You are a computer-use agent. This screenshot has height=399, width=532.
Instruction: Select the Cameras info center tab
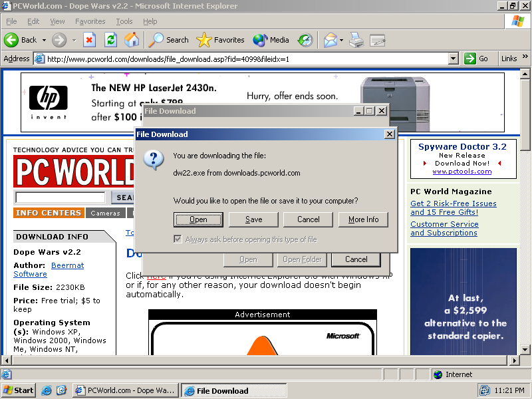[x=106, y=213]
